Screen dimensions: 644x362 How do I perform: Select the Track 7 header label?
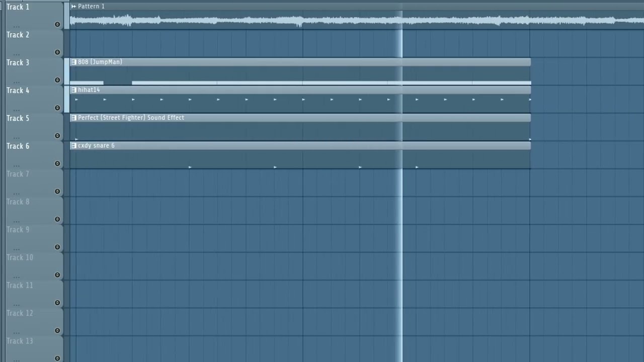point(18,174)
